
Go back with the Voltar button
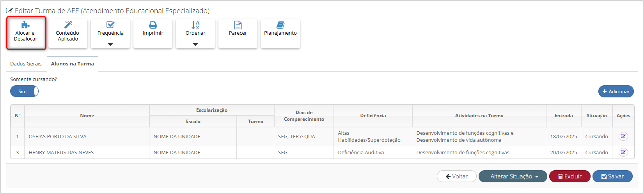[457, 176]
